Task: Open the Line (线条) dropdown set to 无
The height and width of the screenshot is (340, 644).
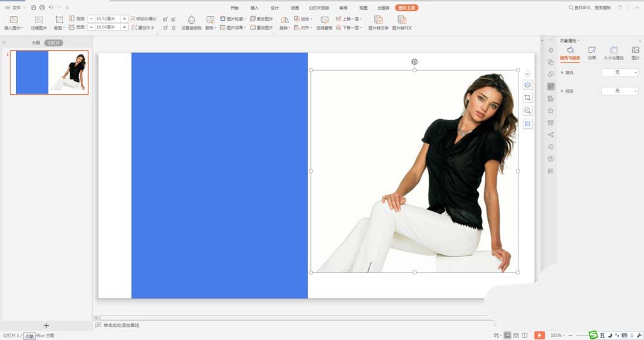Action: point(620,91)
